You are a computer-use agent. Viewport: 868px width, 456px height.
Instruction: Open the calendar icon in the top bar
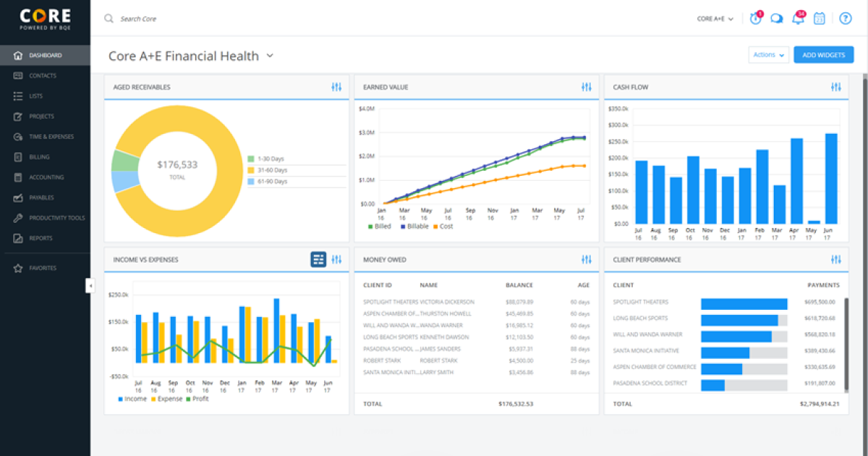[820, 19]
